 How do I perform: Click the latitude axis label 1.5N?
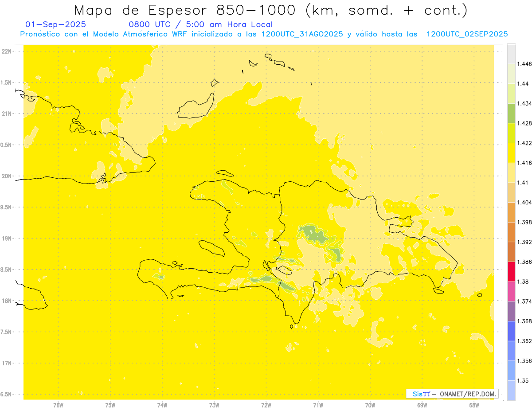[6, 82]
